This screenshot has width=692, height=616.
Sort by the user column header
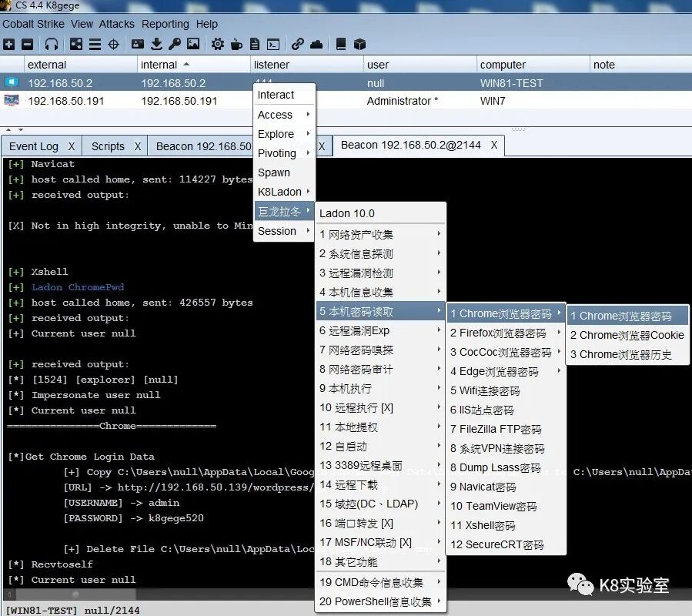420,65
